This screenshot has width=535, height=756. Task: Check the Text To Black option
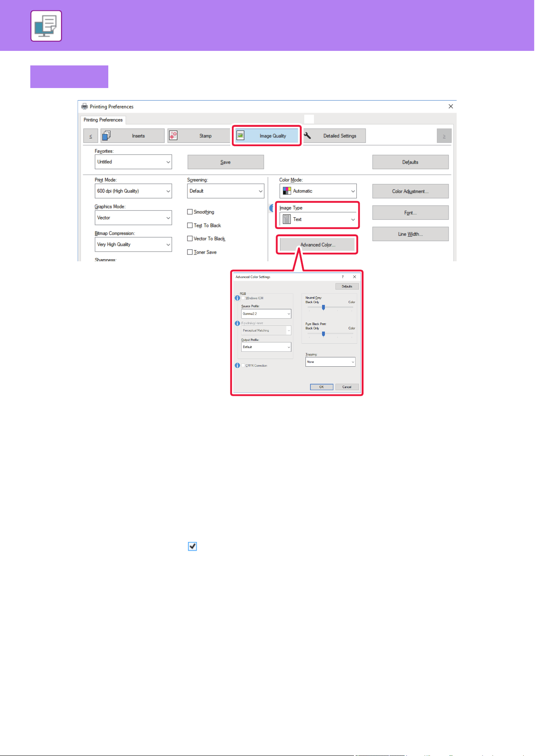190,225
